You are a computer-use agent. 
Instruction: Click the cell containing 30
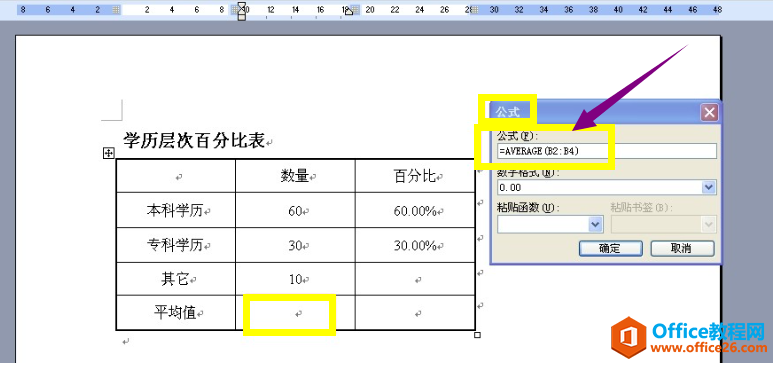click(295, 245)
